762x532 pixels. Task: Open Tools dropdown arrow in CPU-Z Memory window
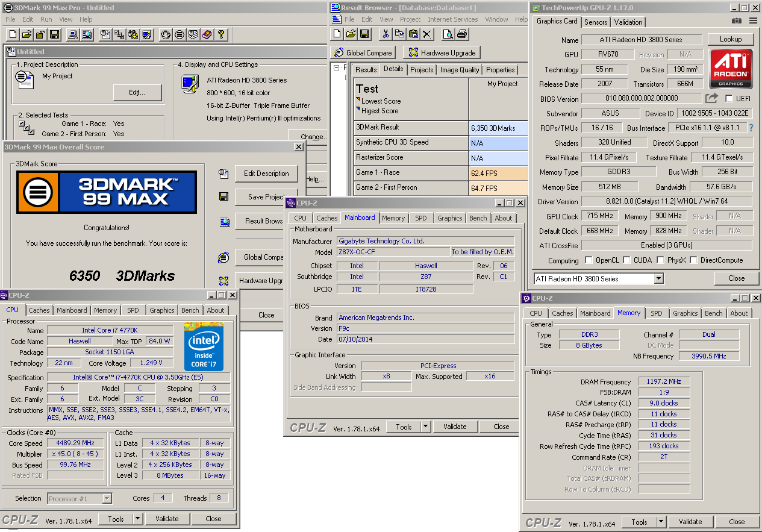[x=661, y=522]
